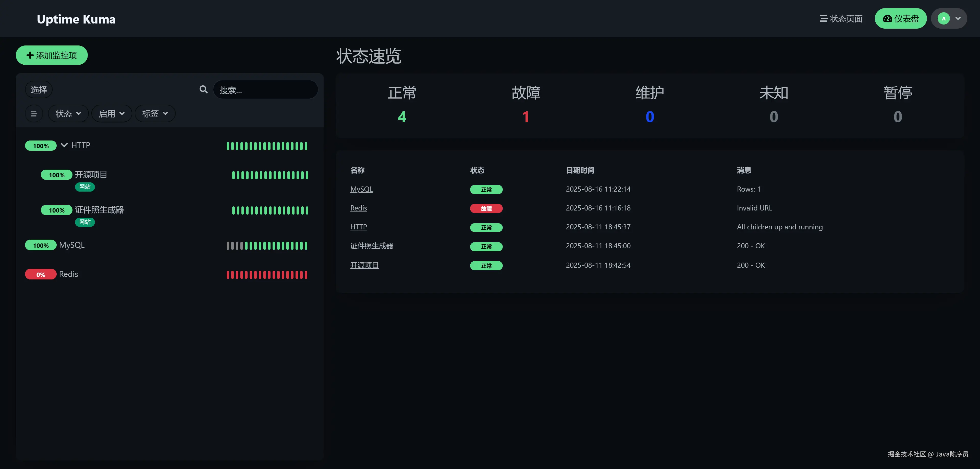Click the 网站 tag under 证件照生成器
Viewport: 980px width, 469px height.
[x=85, y=222]
